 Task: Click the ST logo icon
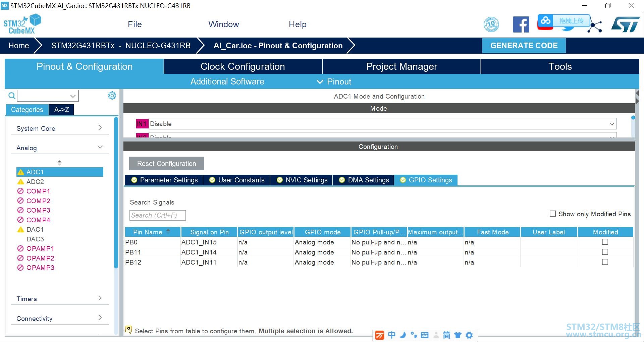626,24
